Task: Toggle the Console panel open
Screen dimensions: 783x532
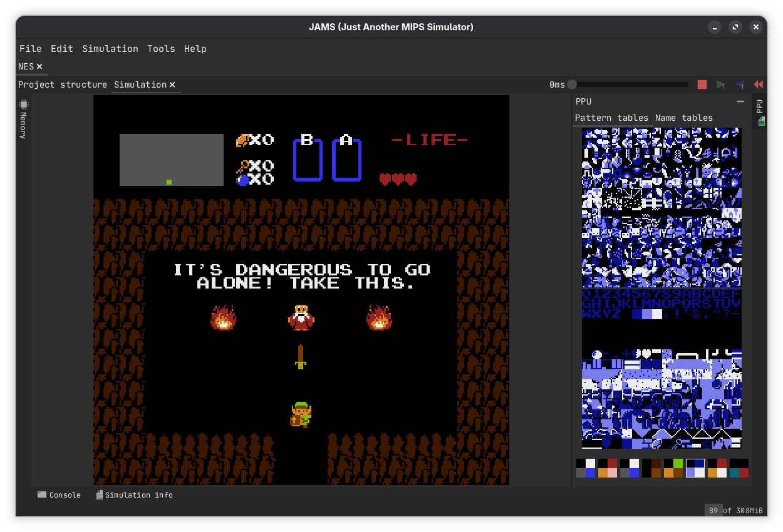Action: click(x=60, y=494)
